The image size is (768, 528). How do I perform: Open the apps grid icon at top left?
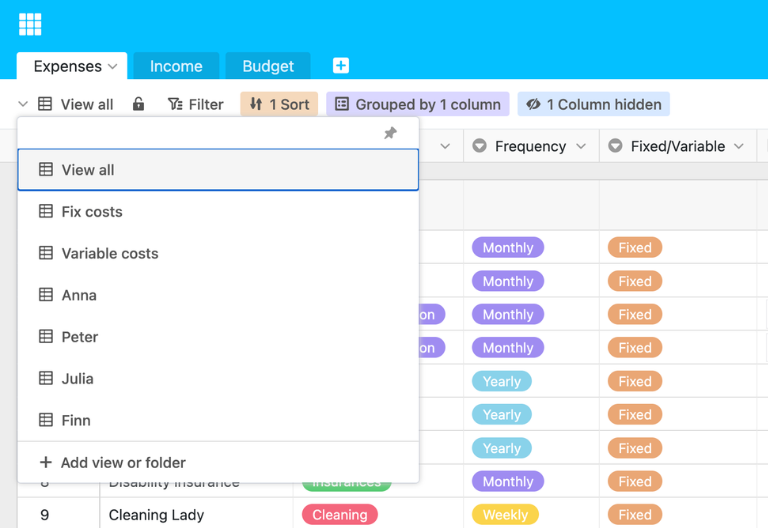pos(30,24)
